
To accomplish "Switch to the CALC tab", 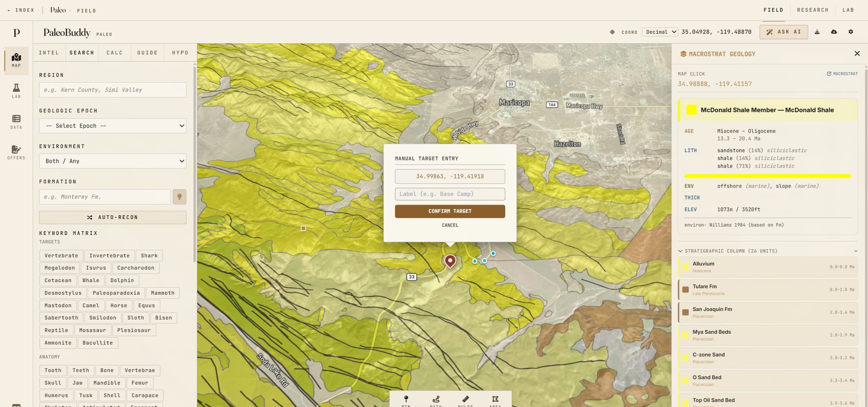I will 115,53.
